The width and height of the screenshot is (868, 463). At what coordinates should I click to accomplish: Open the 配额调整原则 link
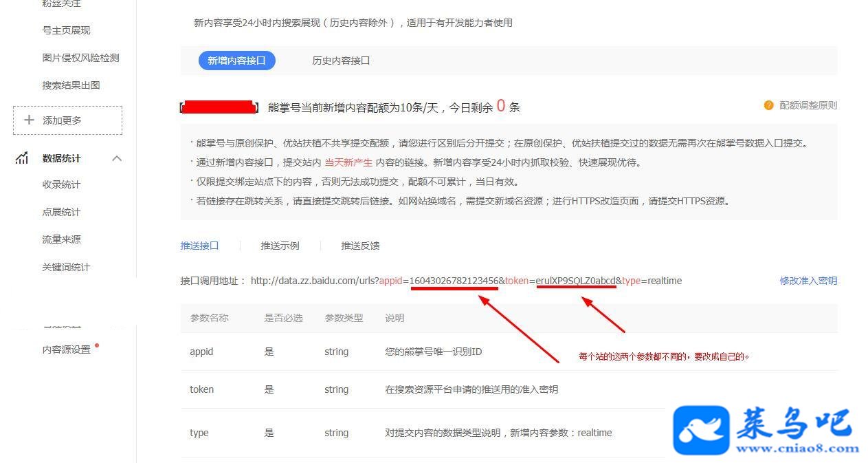click(x=808, y=105)
